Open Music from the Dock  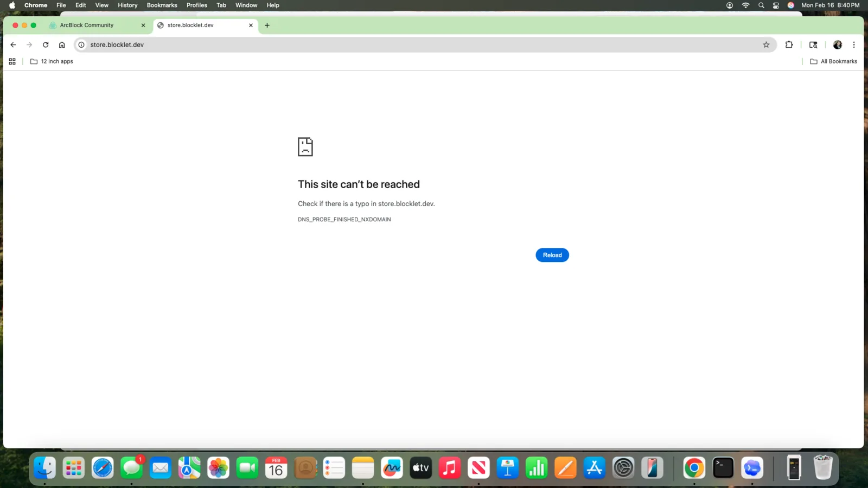450,468
